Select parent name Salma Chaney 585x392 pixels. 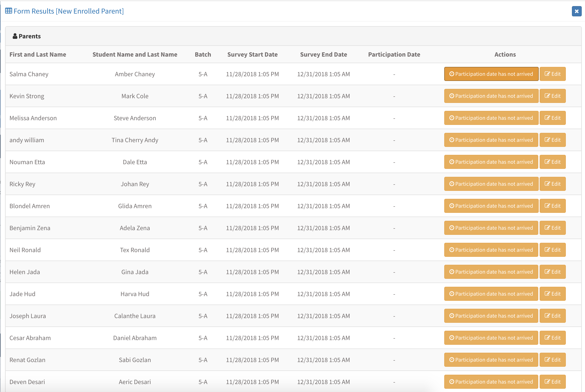coord(29,74)
